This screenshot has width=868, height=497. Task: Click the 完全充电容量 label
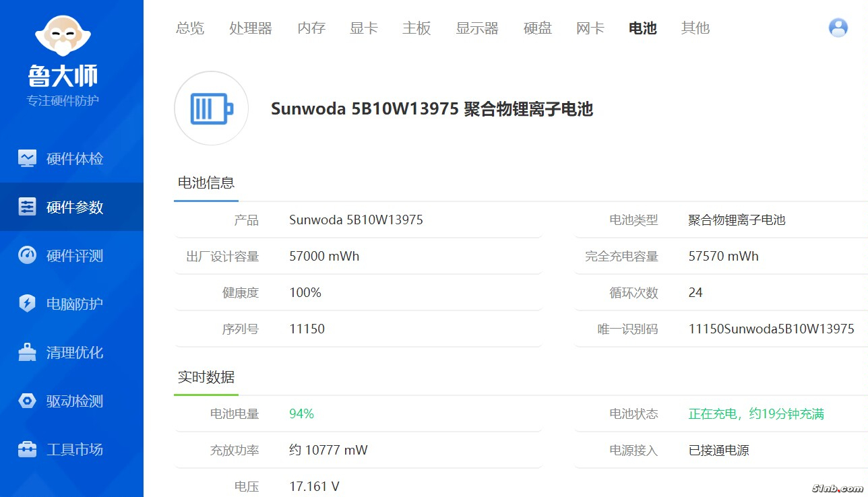point(622,256)
